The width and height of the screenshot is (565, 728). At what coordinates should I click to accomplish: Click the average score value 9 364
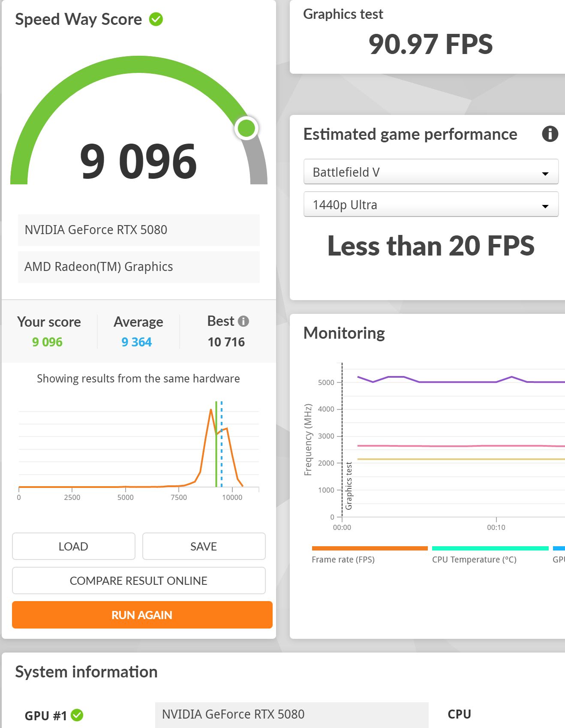tap(137, 342)
